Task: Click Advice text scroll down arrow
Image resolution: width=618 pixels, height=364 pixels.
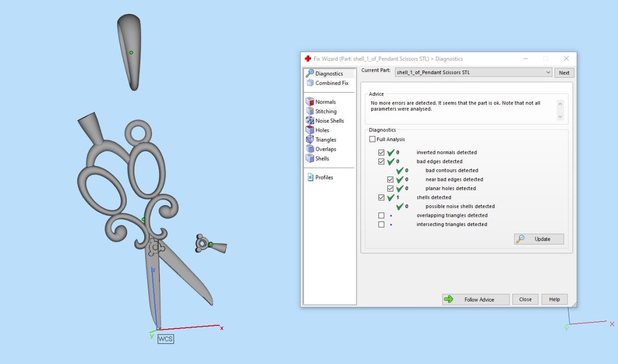Action: tap(560, 117)
